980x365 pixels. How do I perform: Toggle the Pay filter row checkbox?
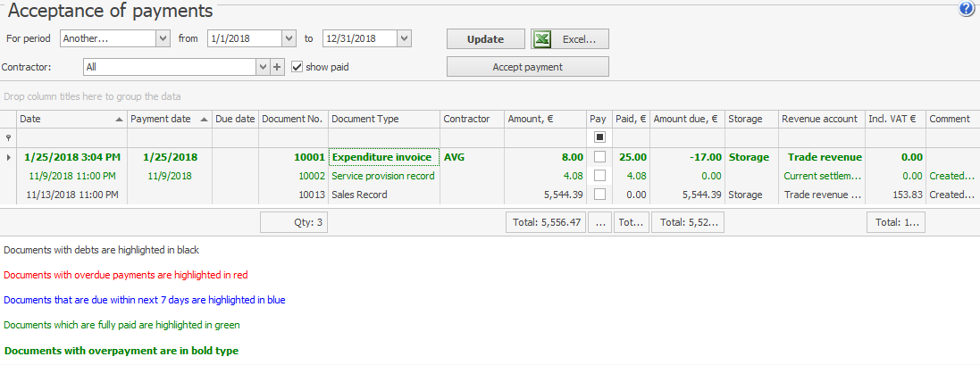coord(599,137)
